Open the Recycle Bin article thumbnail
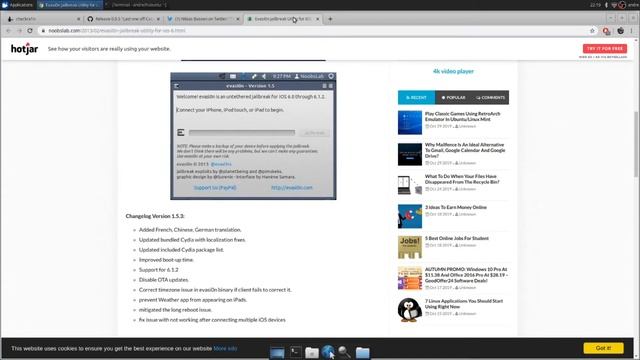This screenshot has height=360, width=640. pyautogui.click(x=410, y=185)
